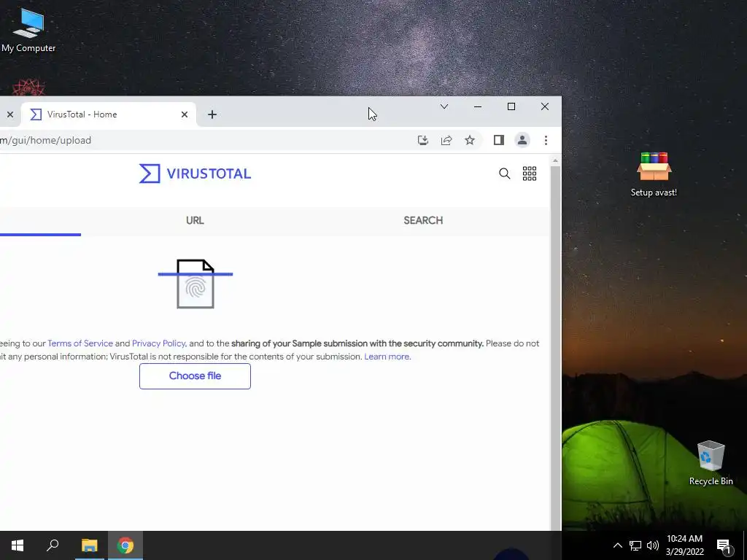This screenshot has width=747, height=560.
Task: Open a new Chrome tab
Action: pos(212,114)
